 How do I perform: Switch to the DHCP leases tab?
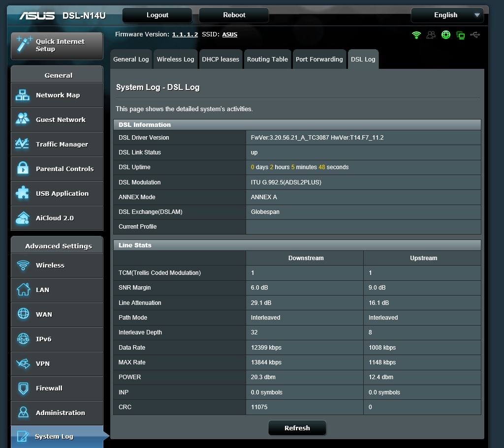(x=220, y=60)
